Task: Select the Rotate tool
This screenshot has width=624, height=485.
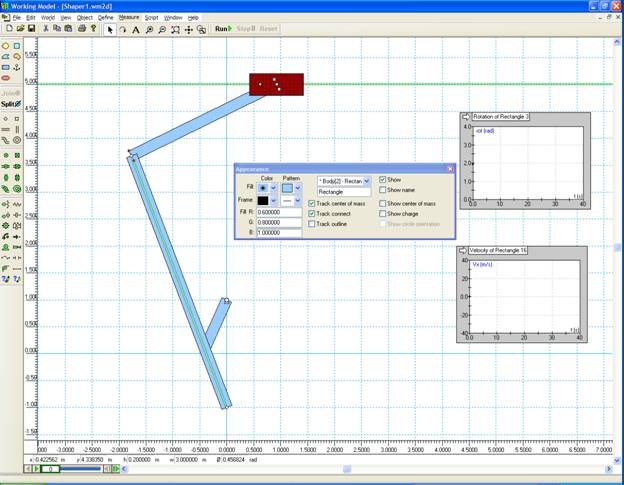Action: tap(123, 29)
